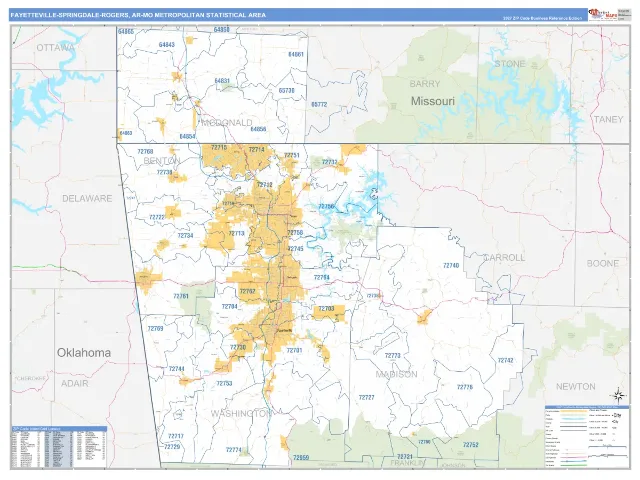Click ZIP code 72774
640x480 pixels.
[x=233, y=450]
